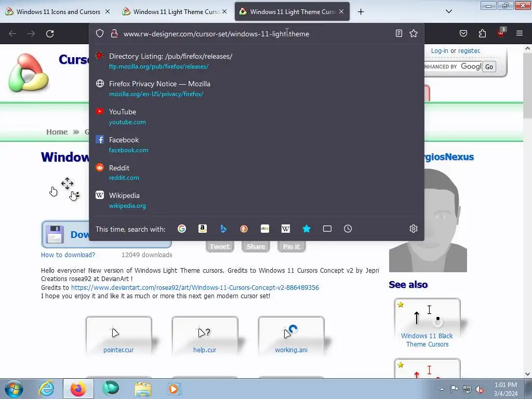Click the Pin it button

pyautogui.click(x=291, y=246)
